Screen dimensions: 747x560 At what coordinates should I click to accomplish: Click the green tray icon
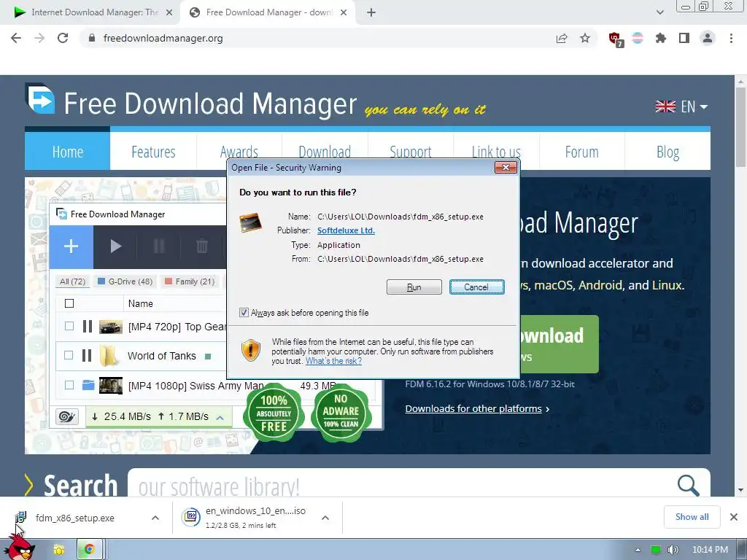click(x=656, y=550)
